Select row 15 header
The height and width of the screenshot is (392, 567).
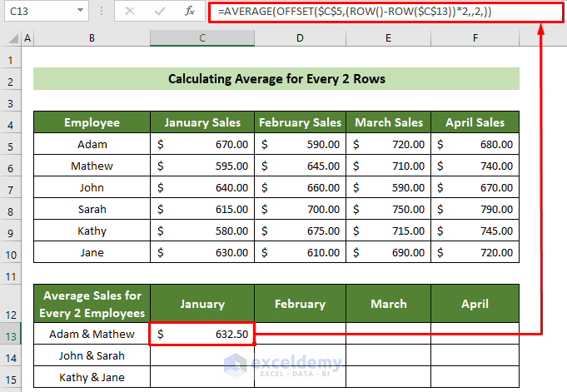[x=11, y=377]
